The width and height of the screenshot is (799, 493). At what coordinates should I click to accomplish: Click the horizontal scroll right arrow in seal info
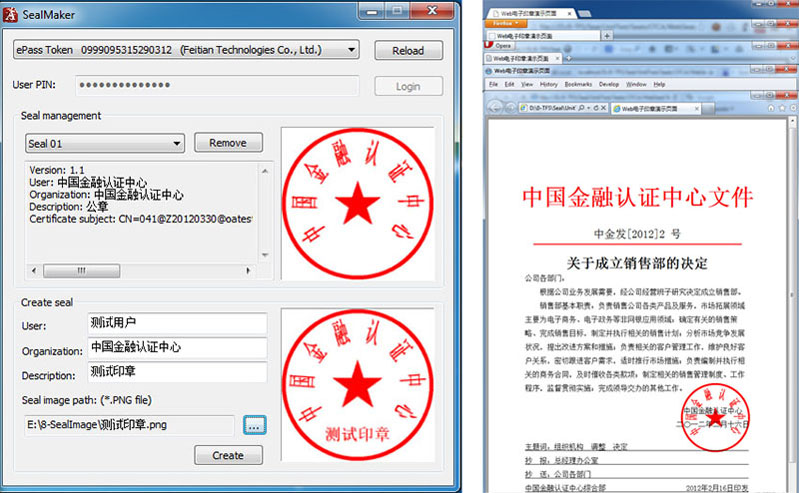[248, 270]
